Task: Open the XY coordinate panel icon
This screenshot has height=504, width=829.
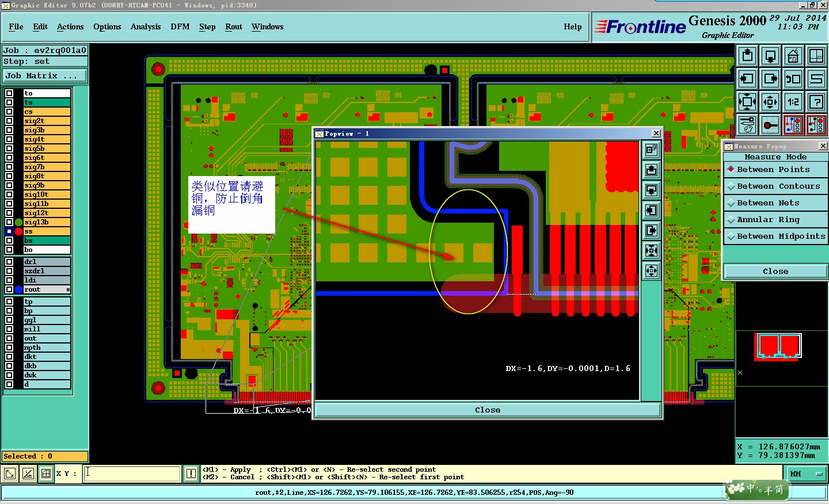Action: [816, 56]
